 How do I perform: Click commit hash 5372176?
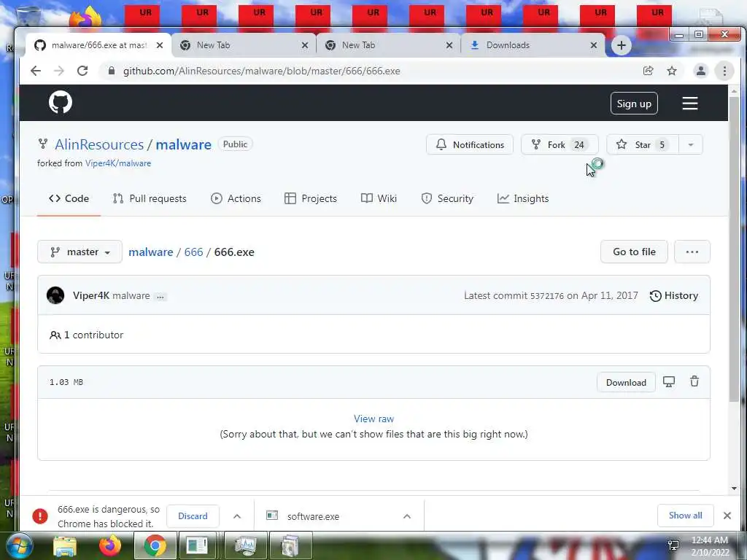pos(547,296)
